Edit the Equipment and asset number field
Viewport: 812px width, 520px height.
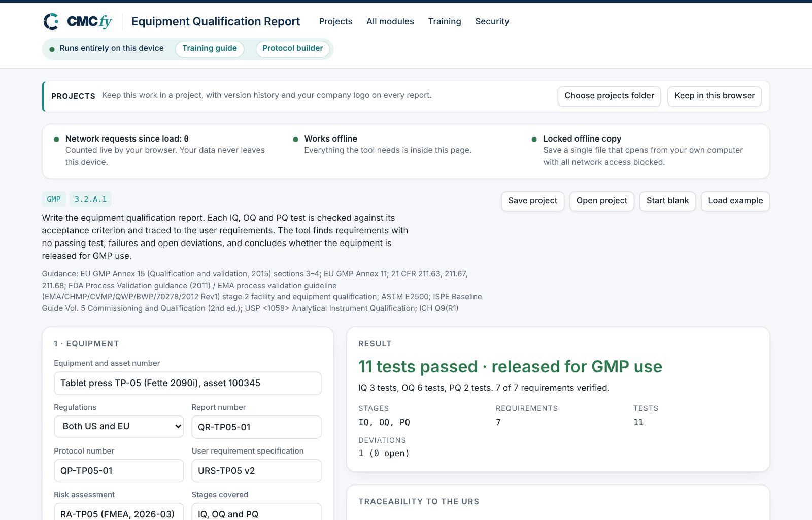pyautogui.click(x=188, y=383)
